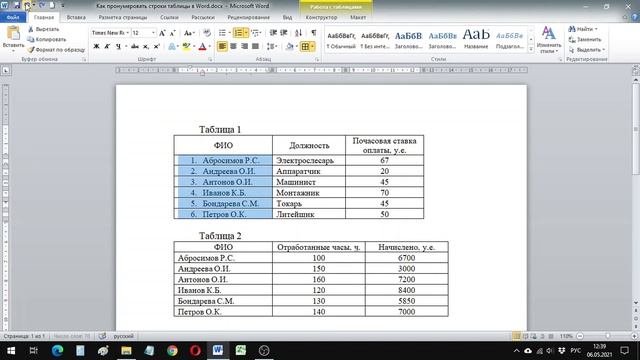Viewport: 640px width, 360px height.
Task: Select style Без интервала
Action: click(375, 40)
